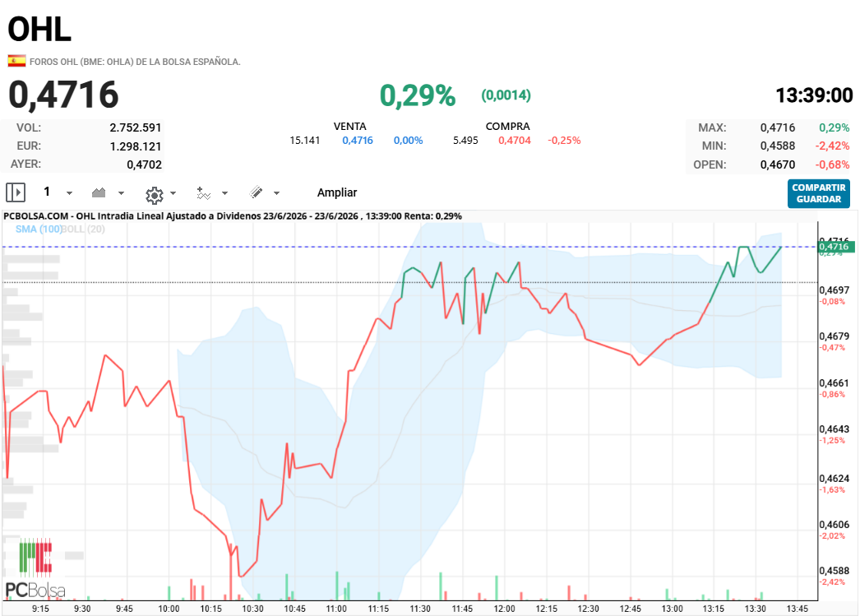Screen dimensions: 860x616
Task: Click the OPEN value 0,4670
Action: pos(777,164)
